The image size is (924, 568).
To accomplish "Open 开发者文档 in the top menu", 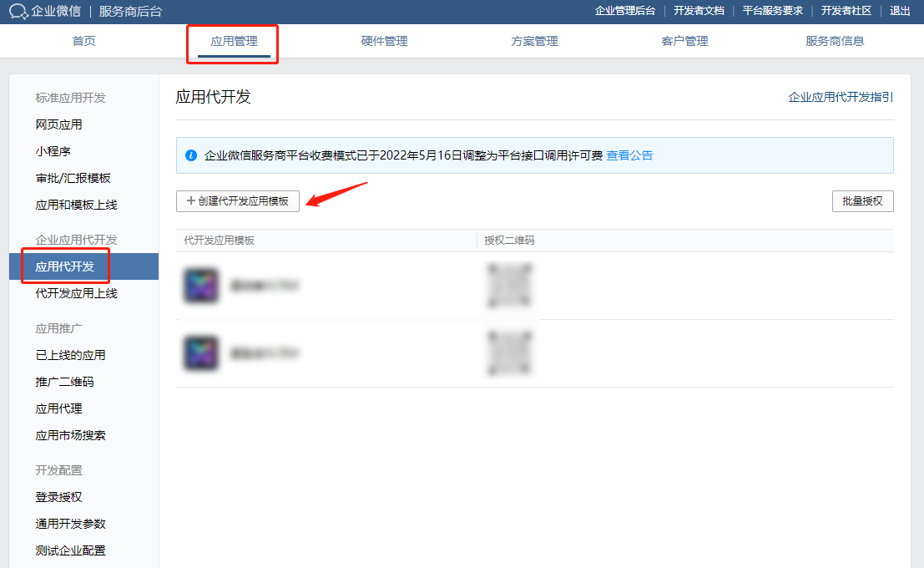I will (x=697, y=12).
